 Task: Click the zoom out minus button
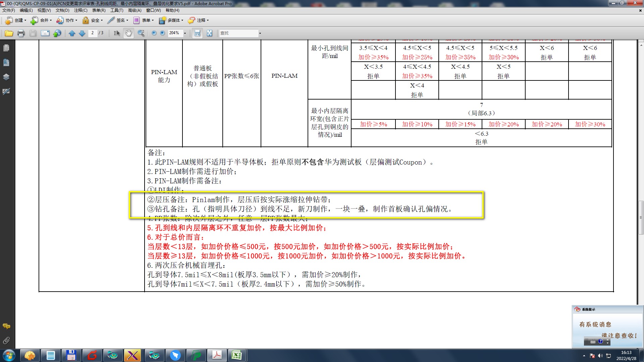click(154, 33)
